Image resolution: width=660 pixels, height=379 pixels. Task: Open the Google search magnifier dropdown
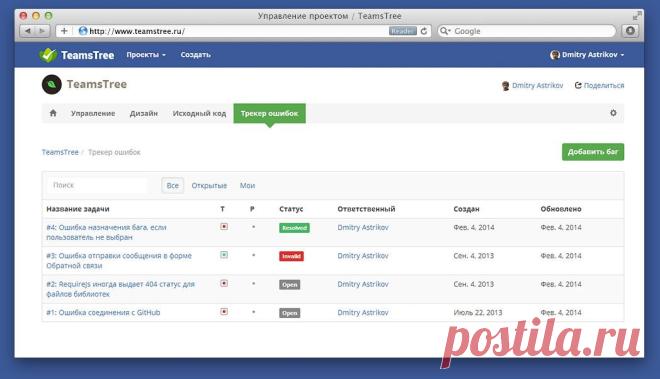445,31
